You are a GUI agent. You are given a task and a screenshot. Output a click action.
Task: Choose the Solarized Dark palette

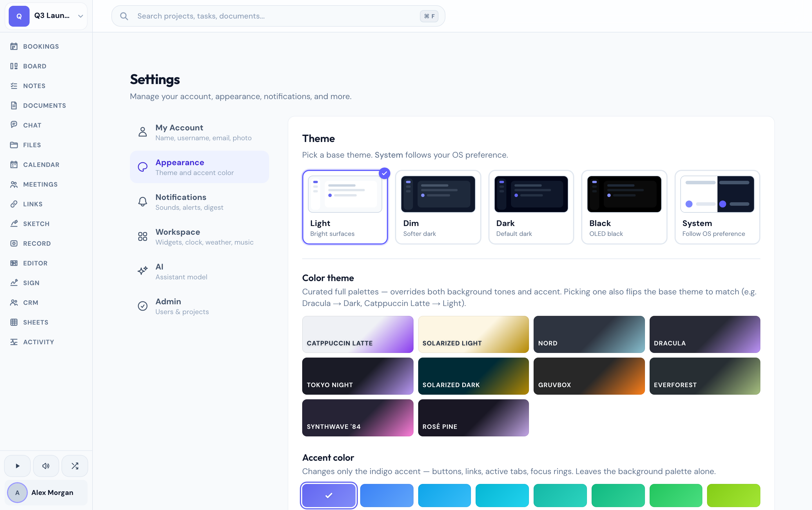pos(473,376)
